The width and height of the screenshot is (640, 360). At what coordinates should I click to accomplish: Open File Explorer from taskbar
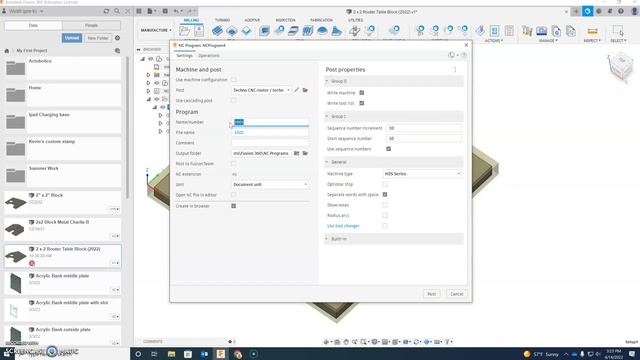171,354
